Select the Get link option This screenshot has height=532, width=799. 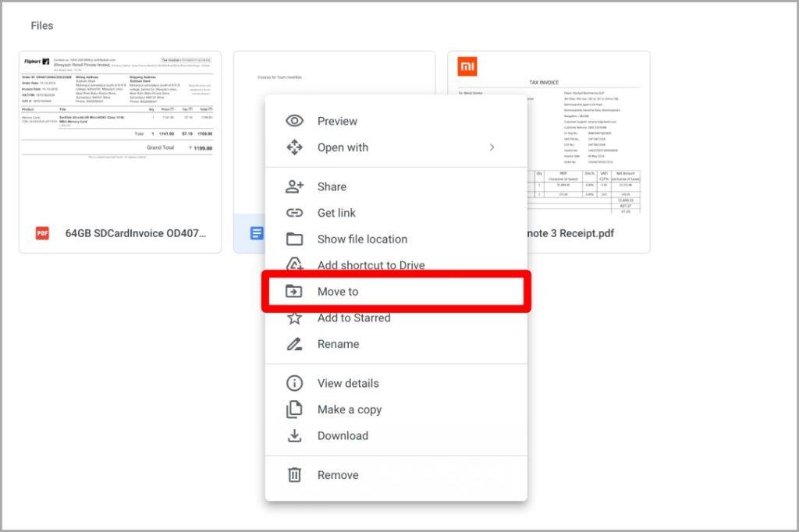(x=396, y=213)
